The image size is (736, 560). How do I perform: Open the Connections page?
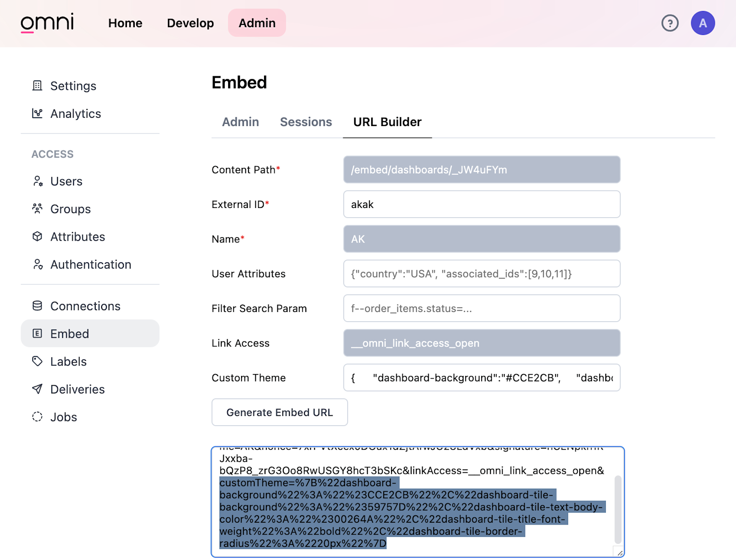(85, 306)
